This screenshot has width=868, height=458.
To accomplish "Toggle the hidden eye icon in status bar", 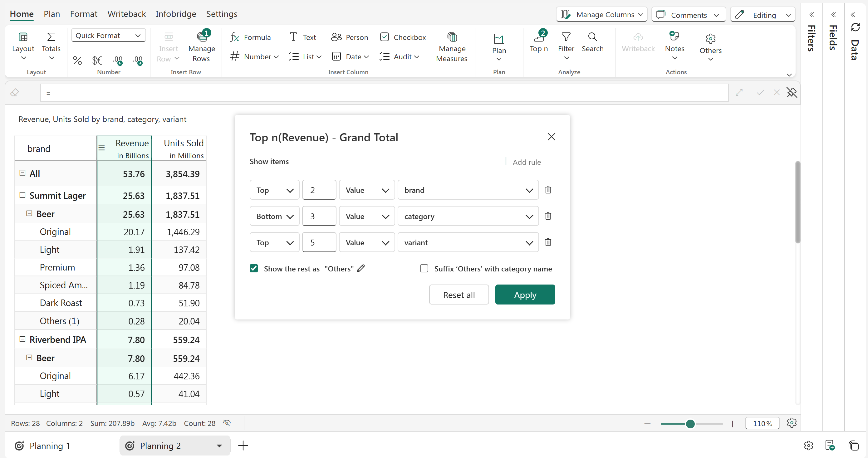I will (x=227, y=423).
